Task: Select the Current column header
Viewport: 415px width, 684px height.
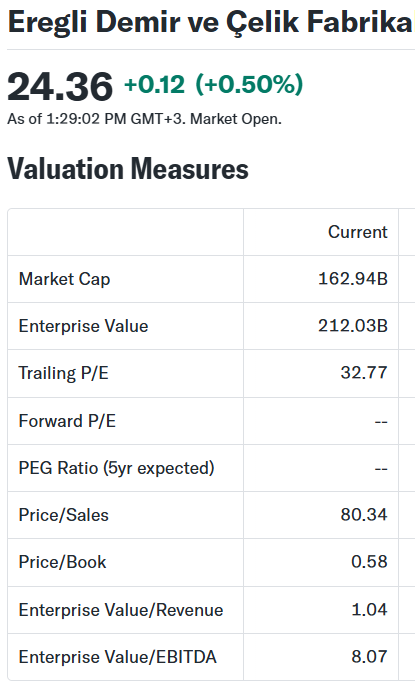Action: click(357, 232)
